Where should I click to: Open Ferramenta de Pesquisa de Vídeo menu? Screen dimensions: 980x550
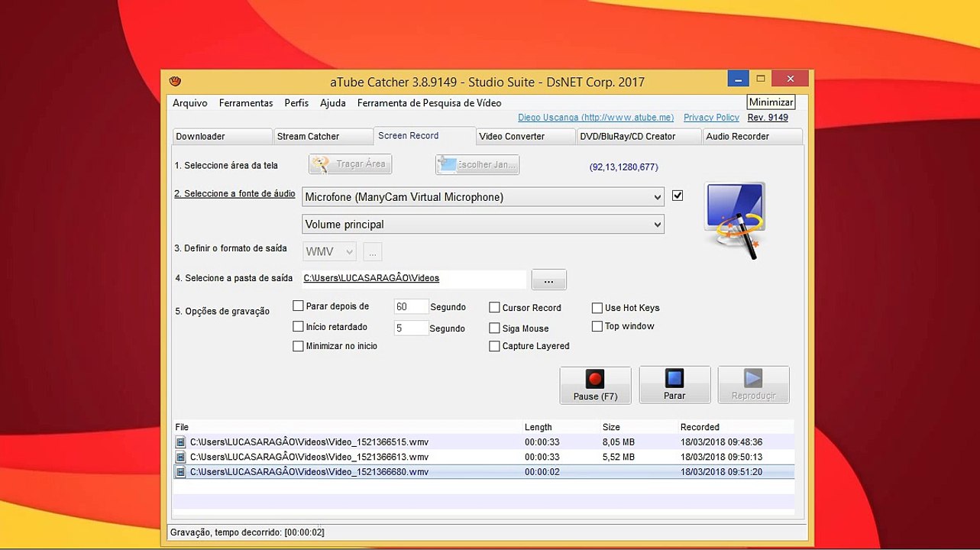(x=429, y=103)
